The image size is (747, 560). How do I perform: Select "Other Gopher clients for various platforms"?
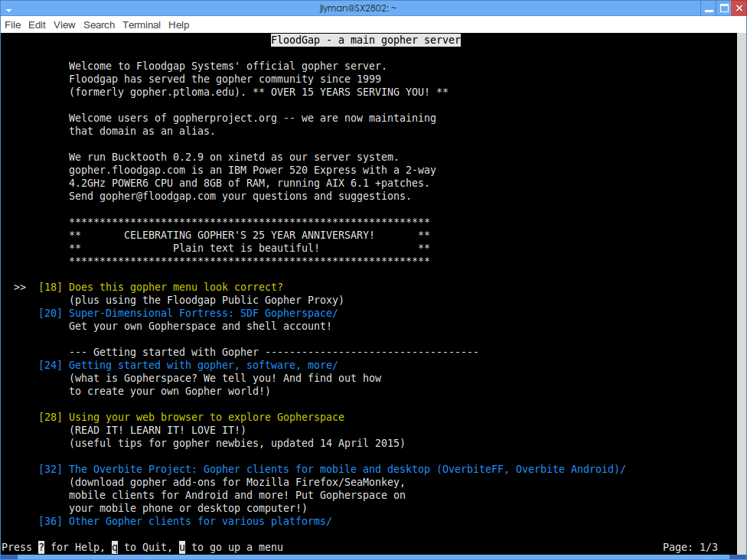200,521
